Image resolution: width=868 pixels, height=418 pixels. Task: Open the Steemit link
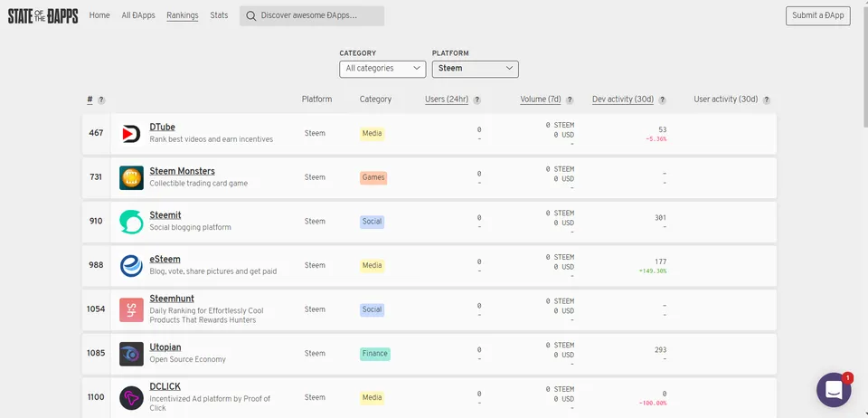[165, 215]
